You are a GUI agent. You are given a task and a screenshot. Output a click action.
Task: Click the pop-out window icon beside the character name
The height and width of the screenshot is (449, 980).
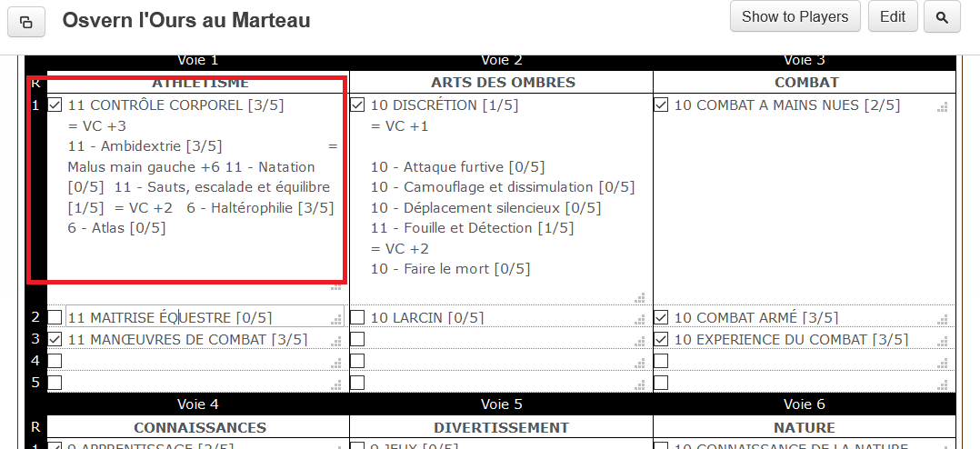(26, 22)
